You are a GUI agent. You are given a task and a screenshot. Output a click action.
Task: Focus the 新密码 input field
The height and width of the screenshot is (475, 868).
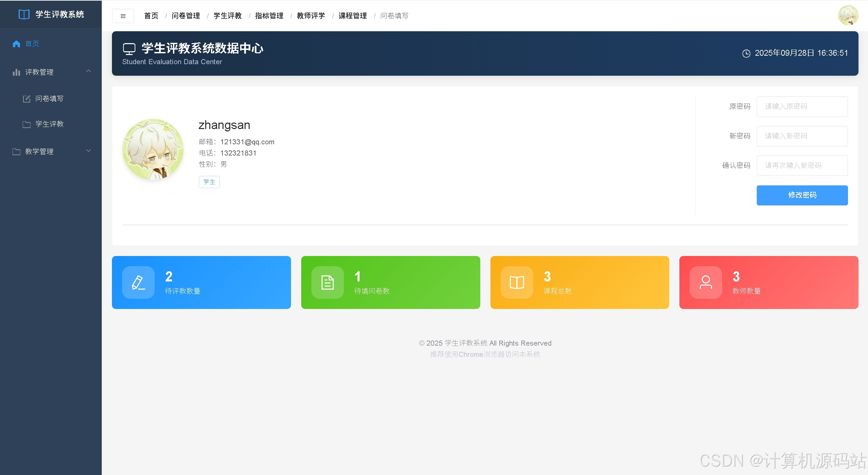point(802,136)
